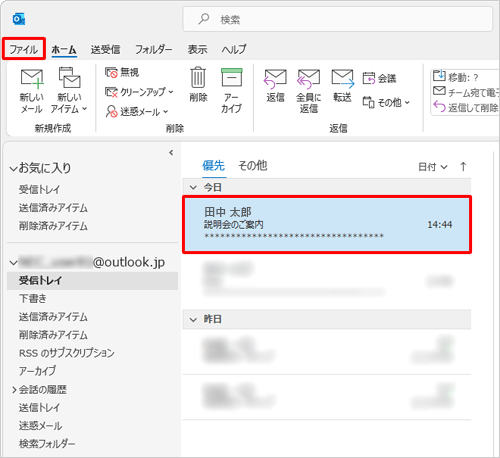Select the チーム宛て電子メール quick step
500x458 pixels.
coord(465,92)
